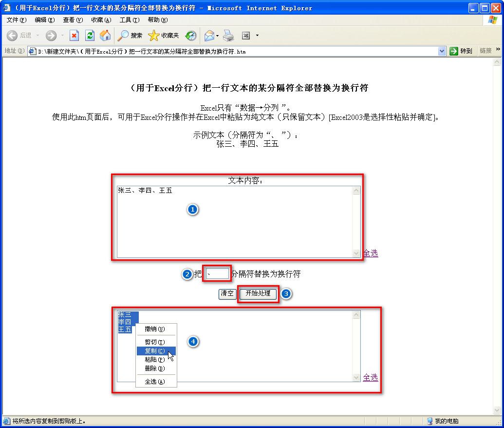Click 全选 link beside the output textarea
504x428 pixels.
point(371,377)
